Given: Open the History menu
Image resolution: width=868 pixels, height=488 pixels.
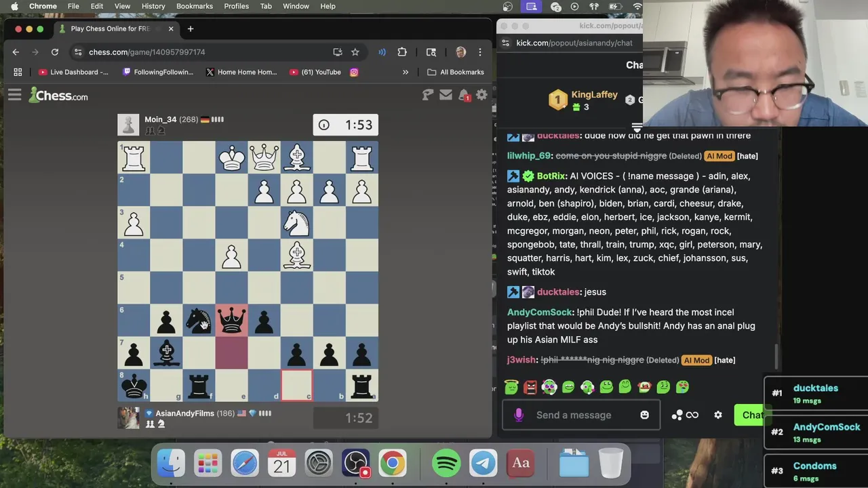Looking at the screenshot, I should [x=153, y=6].
